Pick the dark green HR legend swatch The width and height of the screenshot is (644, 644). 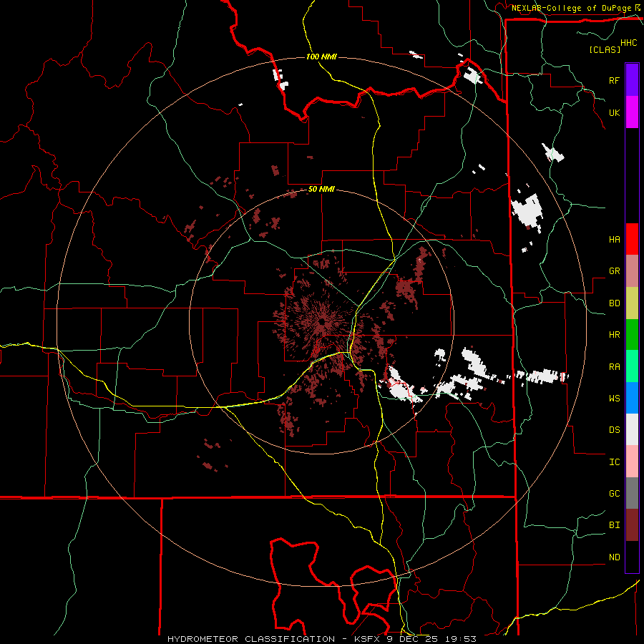click(x=632, y=335)
